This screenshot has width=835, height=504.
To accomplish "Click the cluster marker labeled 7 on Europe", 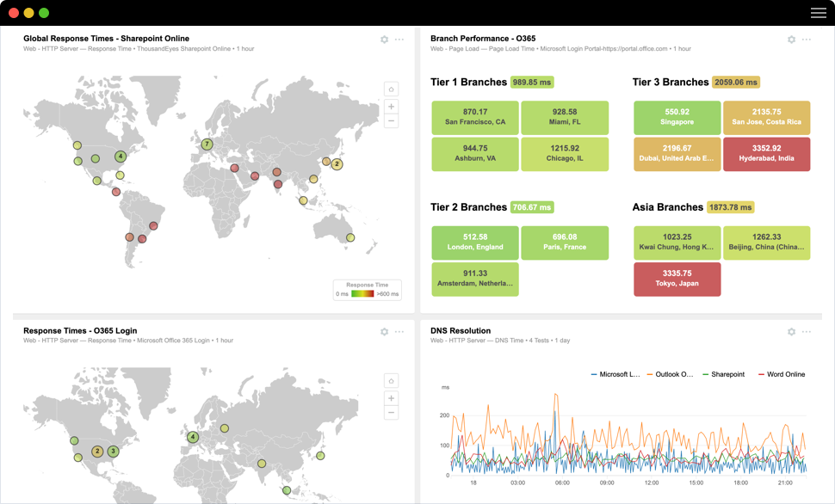I will [x=207, y=144].
